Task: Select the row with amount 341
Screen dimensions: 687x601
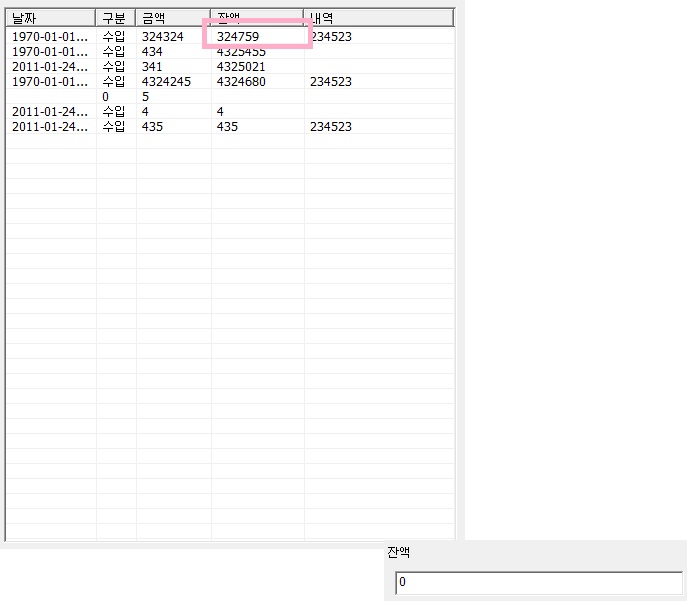Action: pyautogui.click(x=152, y=67)
